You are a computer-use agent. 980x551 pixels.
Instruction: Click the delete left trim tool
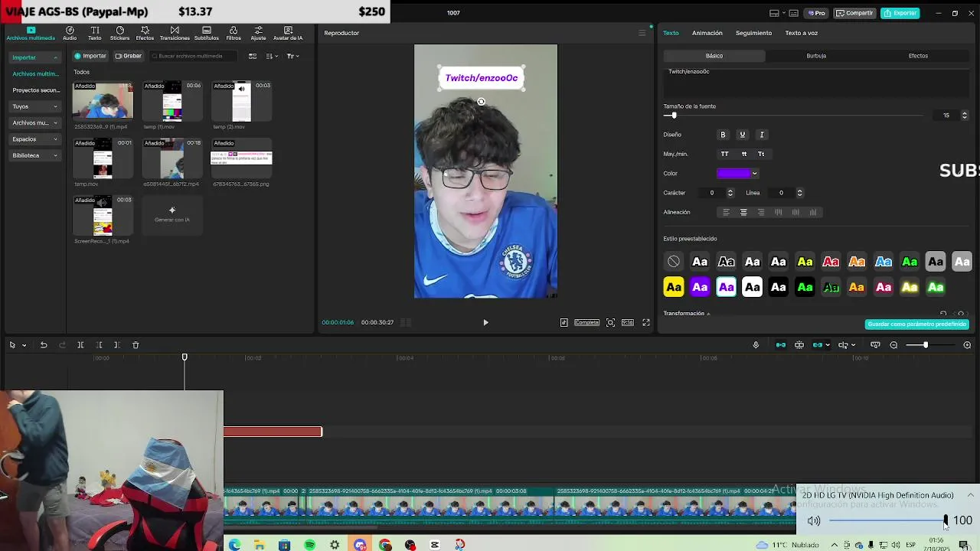point(99,345)
